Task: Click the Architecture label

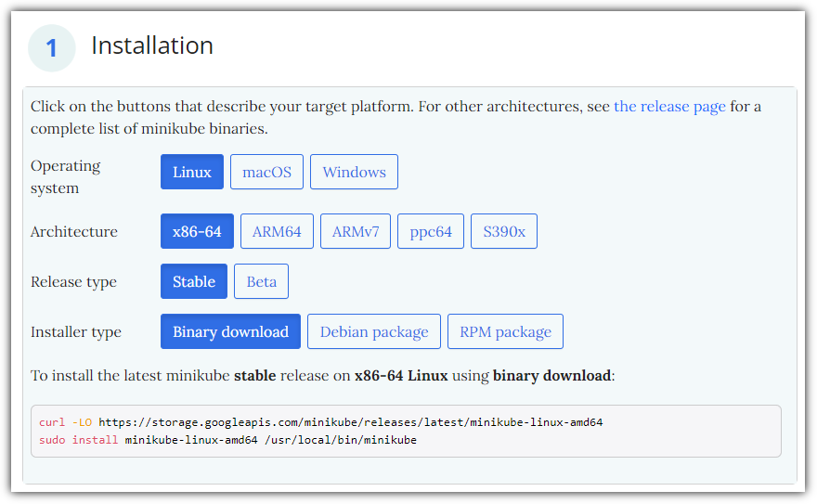Action: point(74,231)
